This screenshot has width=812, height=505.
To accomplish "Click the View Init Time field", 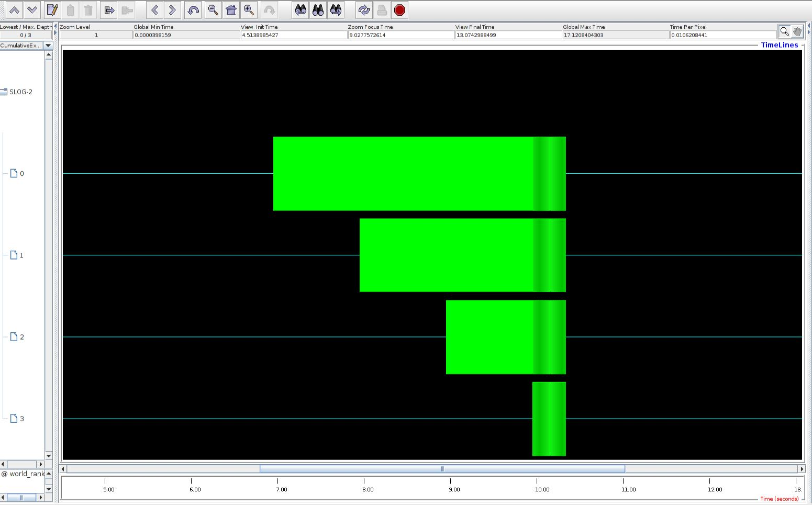I will 294,35.
